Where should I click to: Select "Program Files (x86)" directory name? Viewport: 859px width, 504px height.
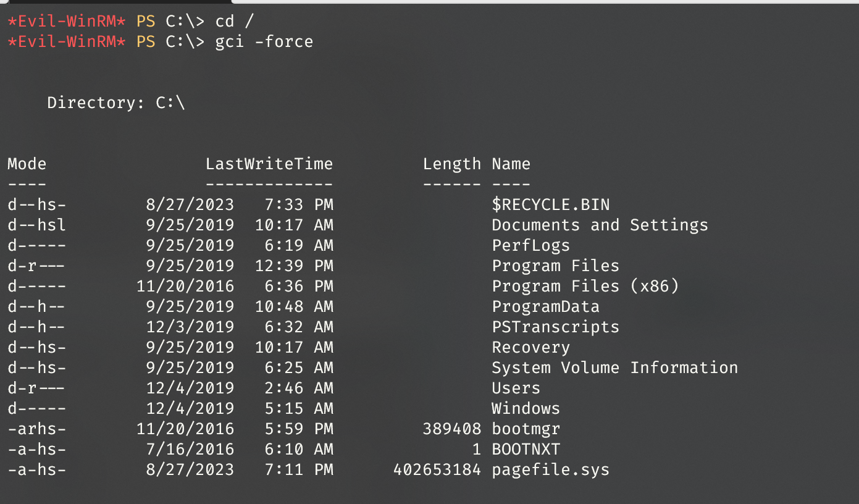pos(585,286)
